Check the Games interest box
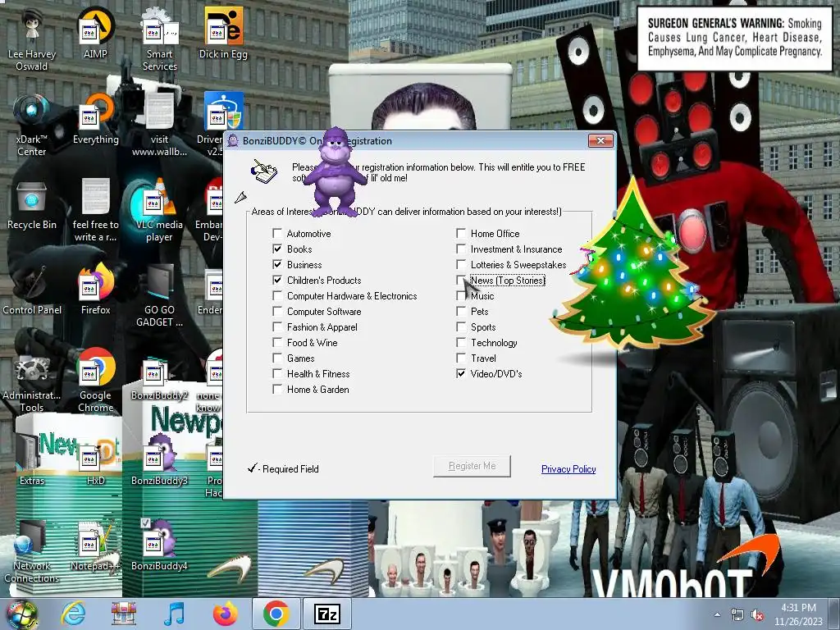Viewport: 840px width, 630px height. tap(277, 358)
